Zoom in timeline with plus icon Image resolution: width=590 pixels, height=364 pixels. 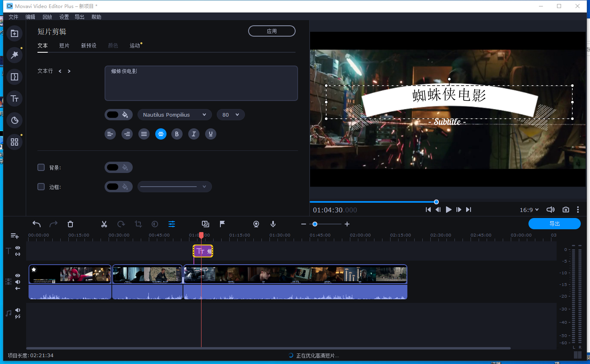[x=347, y=224]
